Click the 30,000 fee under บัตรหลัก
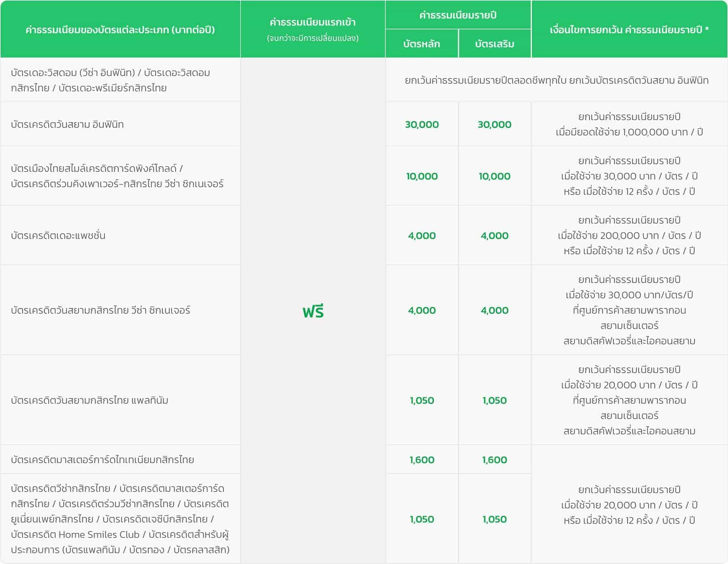 coord(422,125)
